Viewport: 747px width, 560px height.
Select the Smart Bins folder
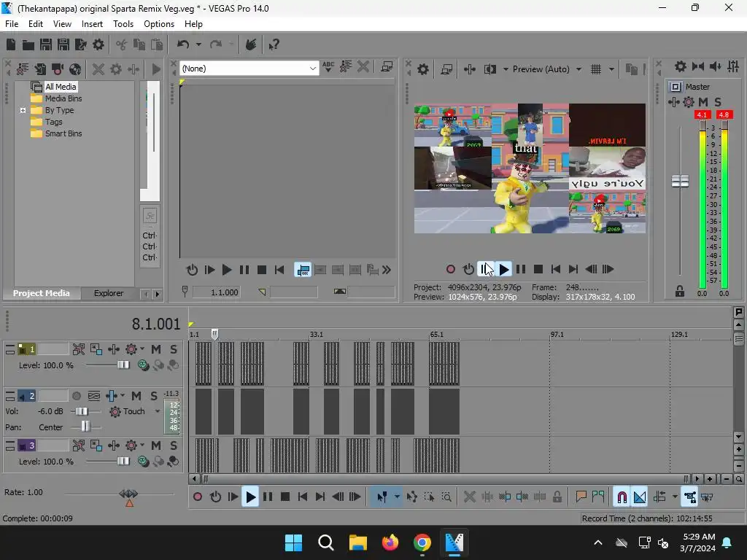point(63,134)
